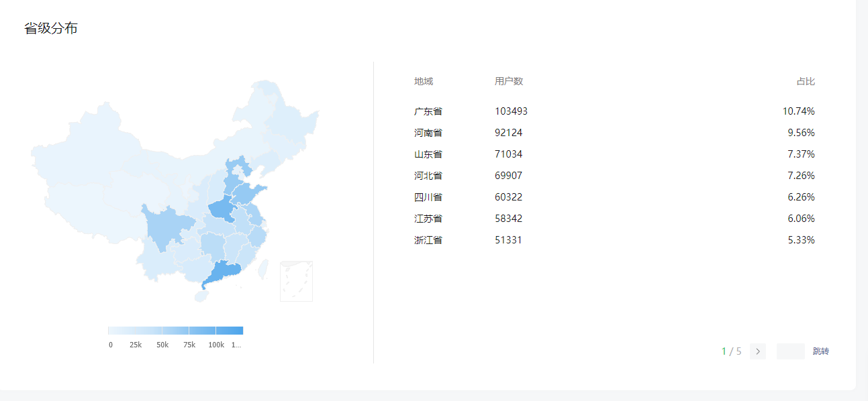Click user count 51331

click(509, 240)
